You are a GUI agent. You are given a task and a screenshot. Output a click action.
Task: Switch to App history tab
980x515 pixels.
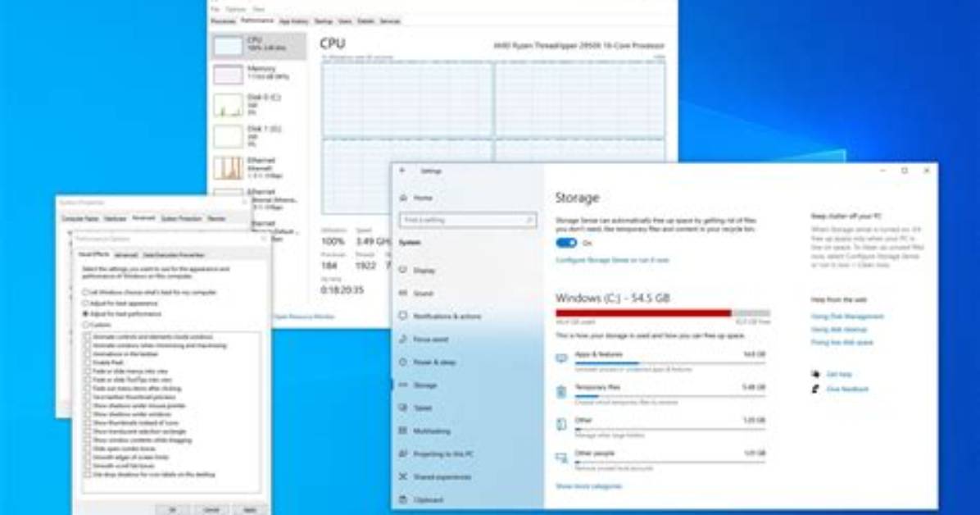pyautogui.click(x=293, y=21)
